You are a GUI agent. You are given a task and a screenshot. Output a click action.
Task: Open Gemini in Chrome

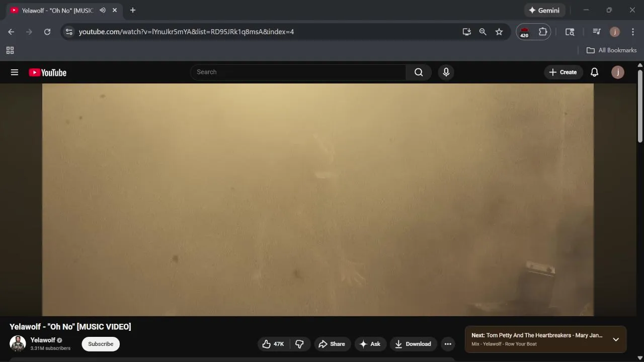coord(545,10)
